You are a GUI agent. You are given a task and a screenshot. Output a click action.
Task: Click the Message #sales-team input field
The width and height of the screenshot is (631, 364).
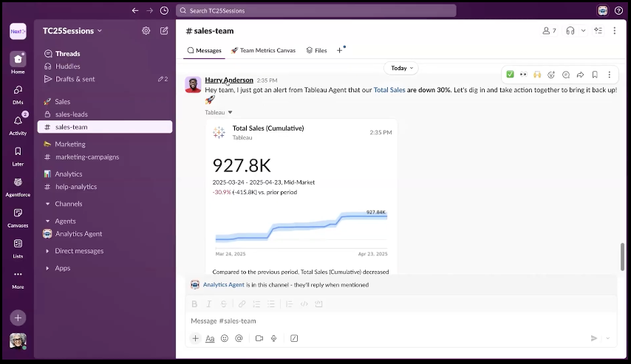pyautogui.click(x=400, y=321)
